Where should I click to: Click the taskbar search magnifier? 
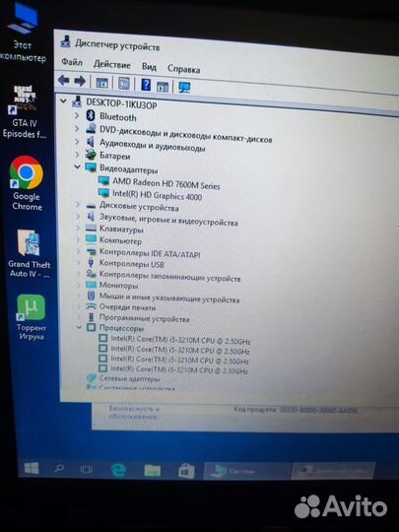coord(59,469)
